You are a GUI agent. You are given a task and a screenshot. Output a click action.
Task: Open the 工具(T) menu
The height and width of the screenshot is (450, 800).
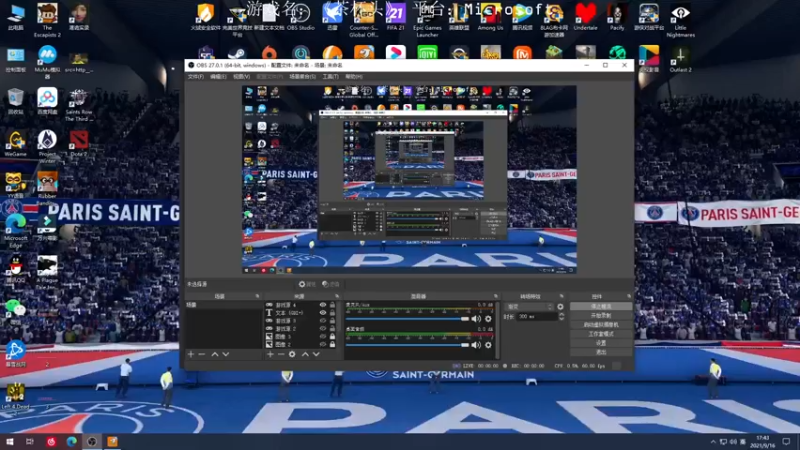coord(330,77)
